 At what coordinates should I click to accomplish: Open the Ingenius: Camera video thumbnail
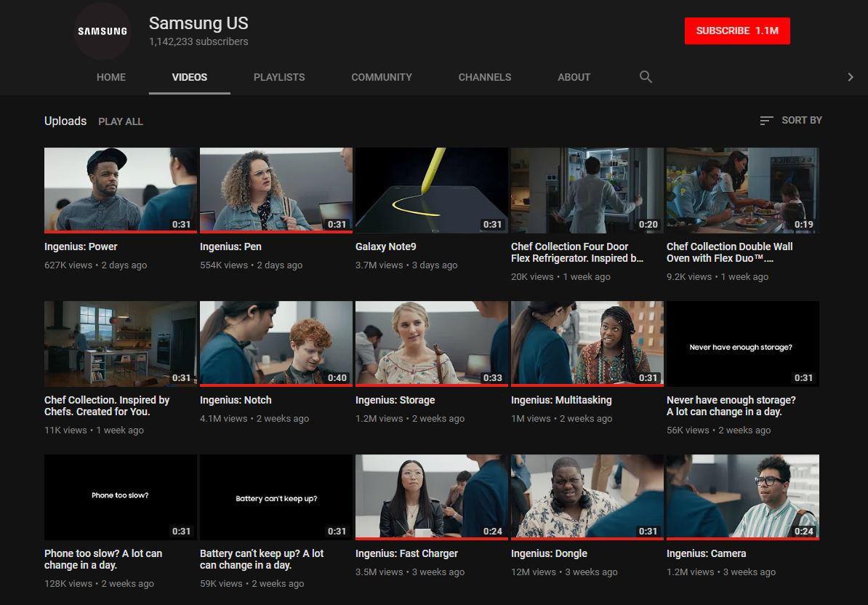pos(743,497)
